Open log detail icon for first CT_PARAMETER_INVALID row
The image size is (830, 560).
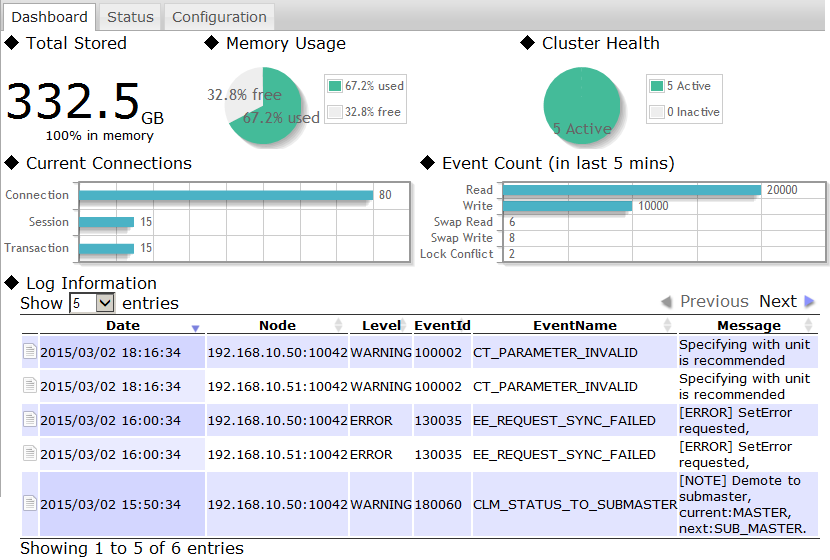(30, 351)
